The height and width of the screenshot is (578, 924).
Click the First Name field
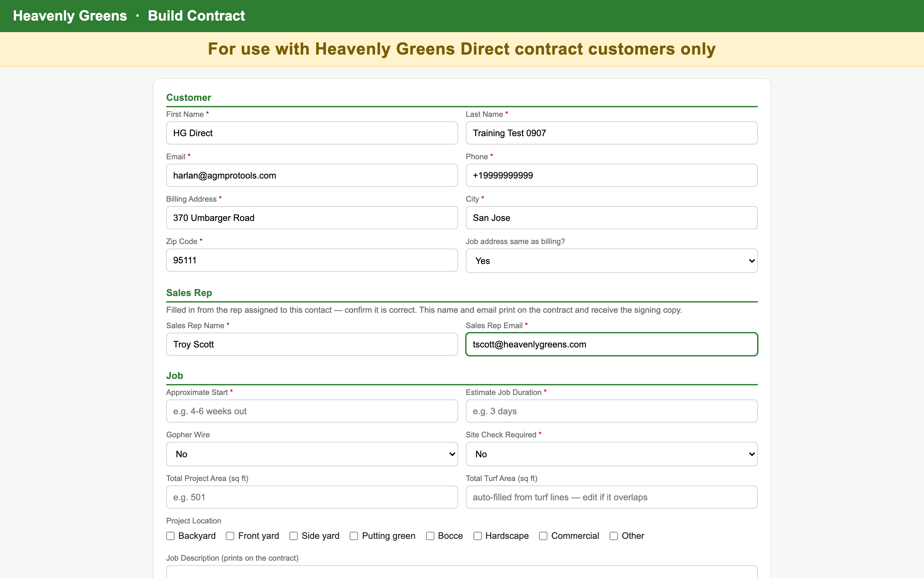click(x=312, y=133)
